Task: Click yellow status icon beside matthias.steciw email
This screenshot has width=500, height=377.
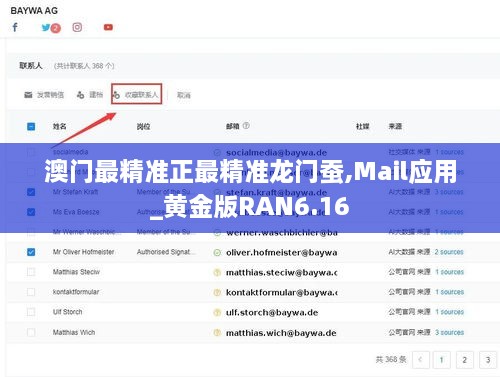Action: [x=217, y=273]
